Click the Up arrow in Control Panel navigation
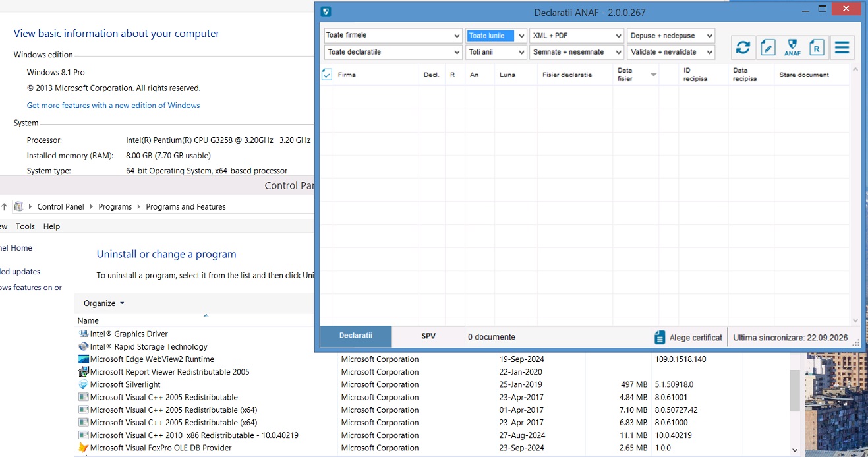This screenshot has height=457, width=868. coord(4,206)
